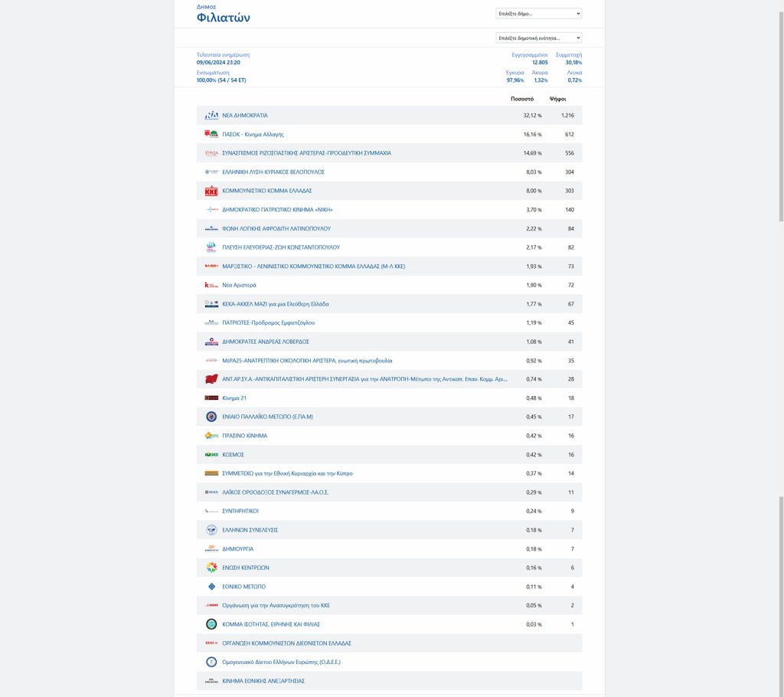Image resolution: width=784 pixels, height=697 pixels.
Task: Click the ΝΕΑ ΔΗΜΟΚΡΑΤΙΑ party logo
Action: [211, 116]
